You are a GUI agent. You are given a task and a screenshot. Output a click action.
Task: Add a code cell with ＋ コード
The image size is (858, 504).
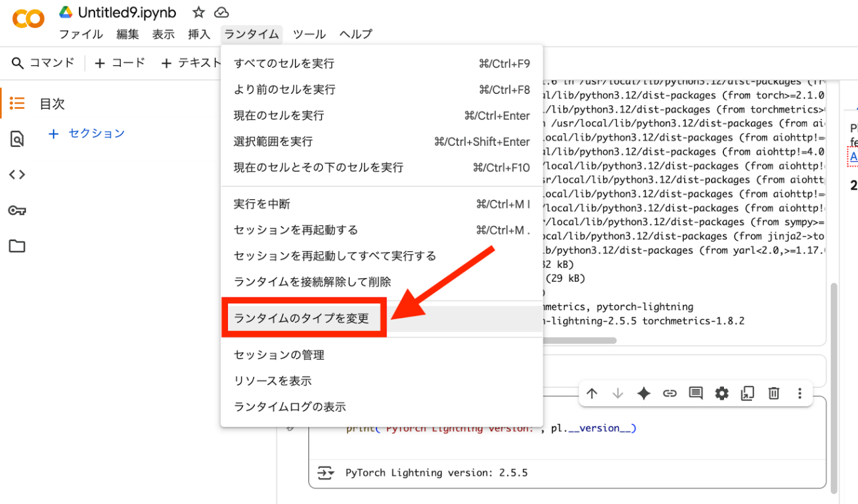pyautogui.click(x=119, y=63)
